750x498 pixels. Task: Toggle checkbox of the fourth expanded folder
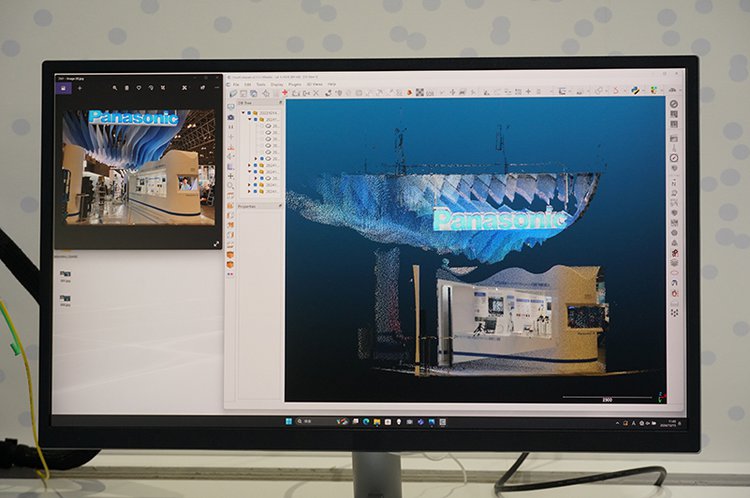[x=255, y=172]
